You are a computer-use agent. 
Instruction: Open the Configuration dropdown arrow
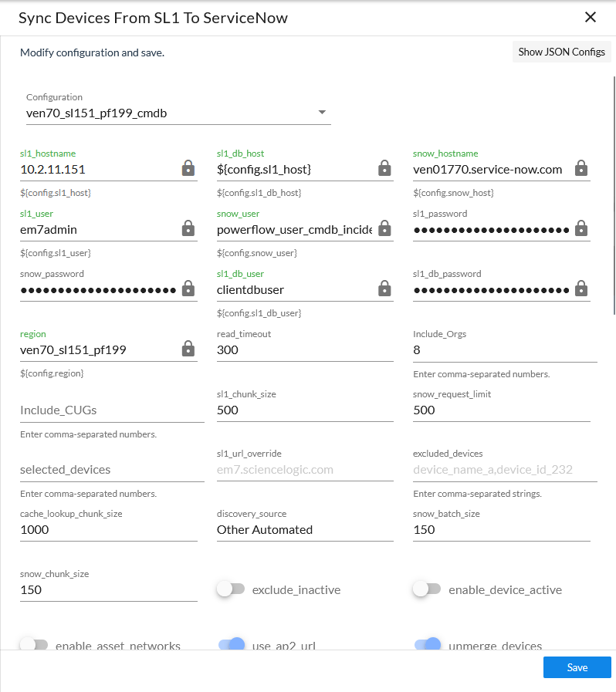(322, 113)
